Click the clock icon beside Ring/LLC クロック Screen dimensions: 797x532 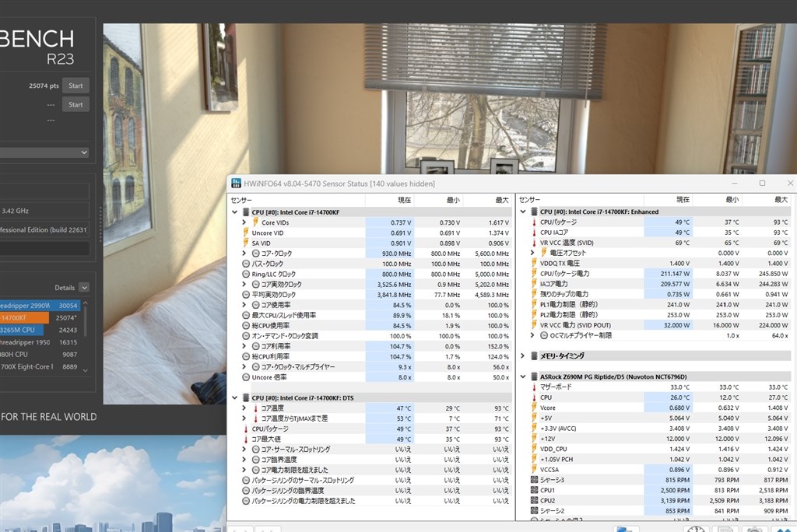[x=246, y=274]
